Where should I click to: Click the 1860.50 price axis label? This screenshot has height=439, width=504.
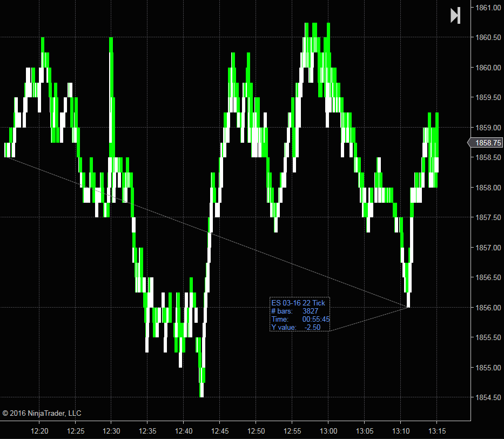[488, 37]
